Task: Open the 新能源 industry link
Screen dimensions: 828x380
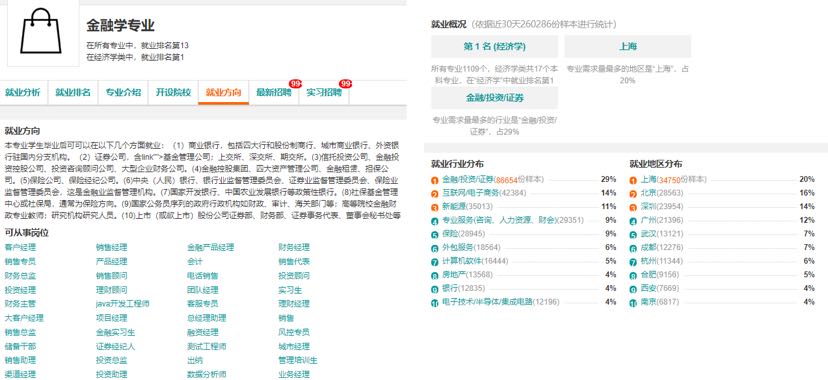Action: 453,207
